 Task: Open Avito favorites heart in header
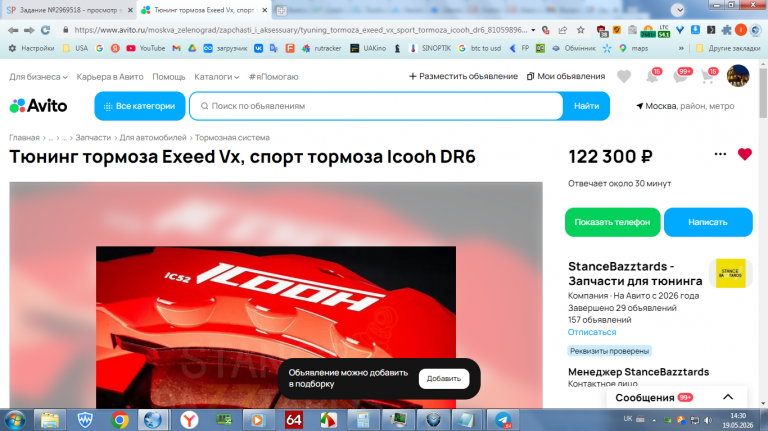coord(624,76)
